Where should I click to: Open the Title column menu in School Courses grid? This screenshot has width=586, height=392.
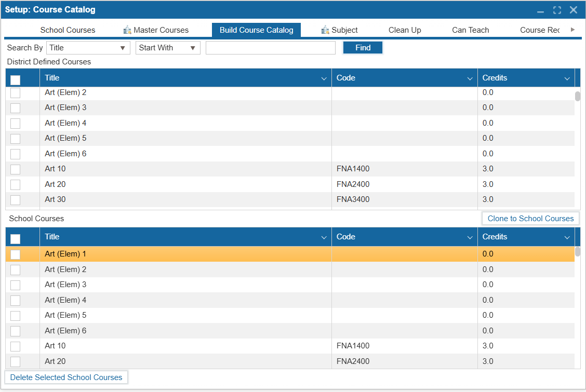coord(325,237)
